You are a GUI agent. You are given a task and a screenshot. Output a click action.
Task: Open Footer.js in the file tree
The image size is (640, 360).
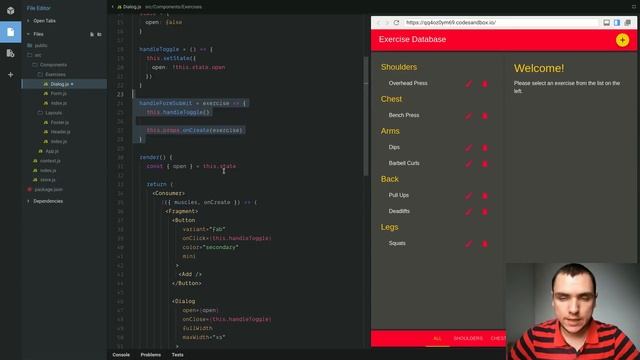click(60, 122)
